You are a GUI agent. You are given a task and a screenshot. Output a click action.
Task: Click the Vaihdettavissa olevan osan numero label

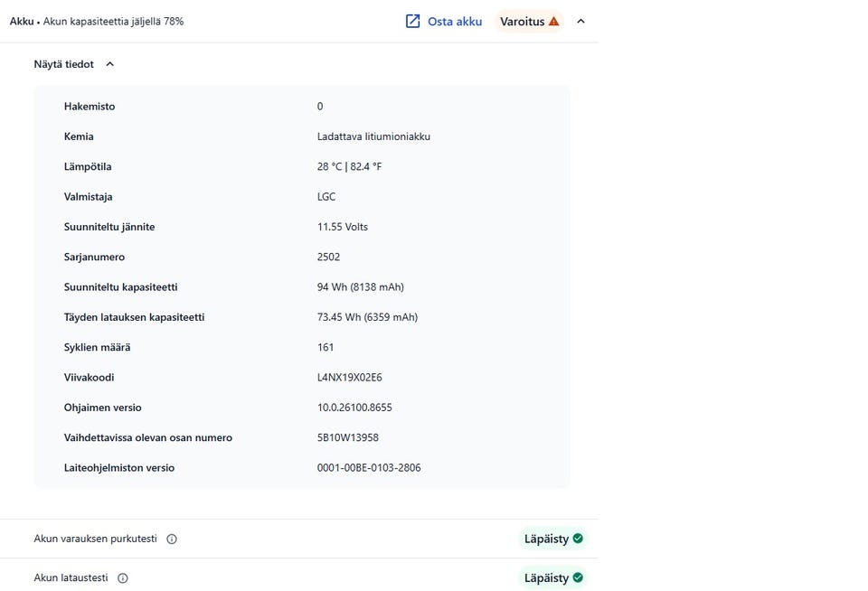[147, 437]
